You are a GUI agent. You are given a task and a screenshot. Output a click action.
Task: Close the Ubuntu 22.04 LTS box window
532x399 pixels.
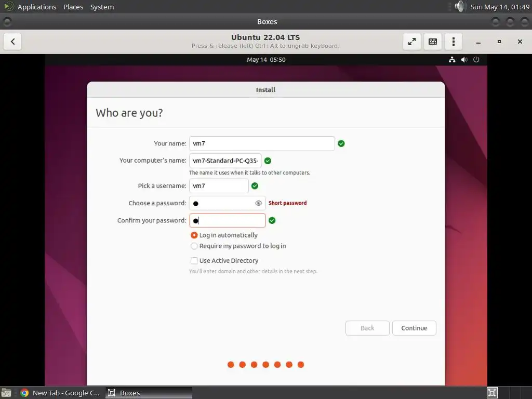[x=520, y=42]
